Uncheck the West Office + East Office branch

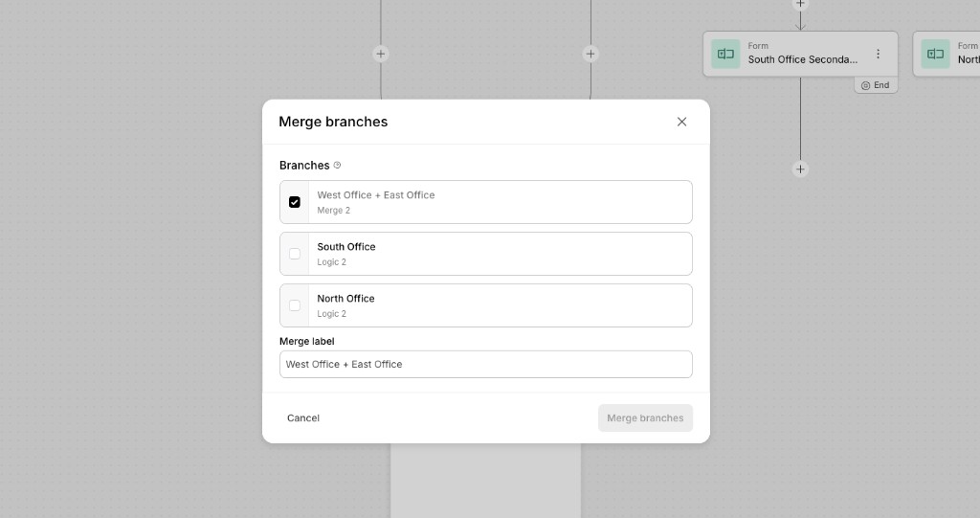(295, 202)
